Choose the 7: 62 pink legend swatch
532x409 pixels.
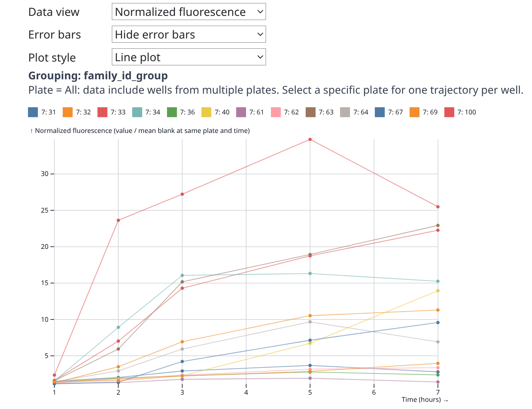tap(276, 112)
